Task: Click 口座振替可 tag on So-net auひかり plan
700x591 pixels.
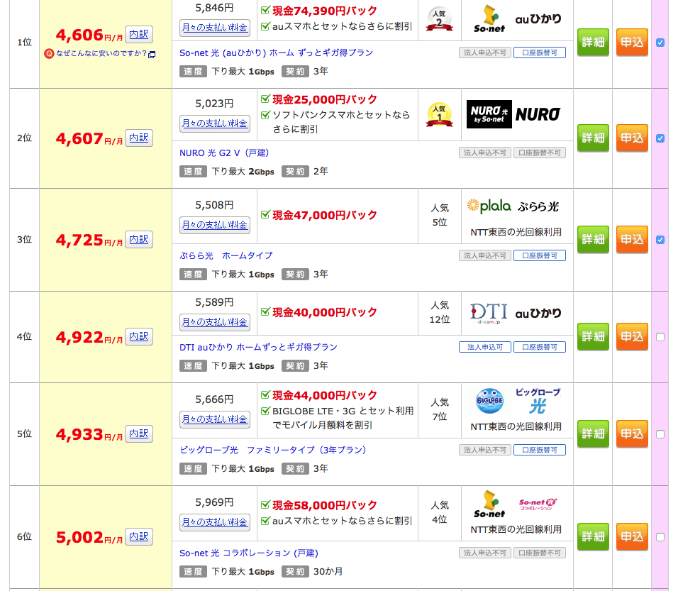Action: [x=540, y=53]
